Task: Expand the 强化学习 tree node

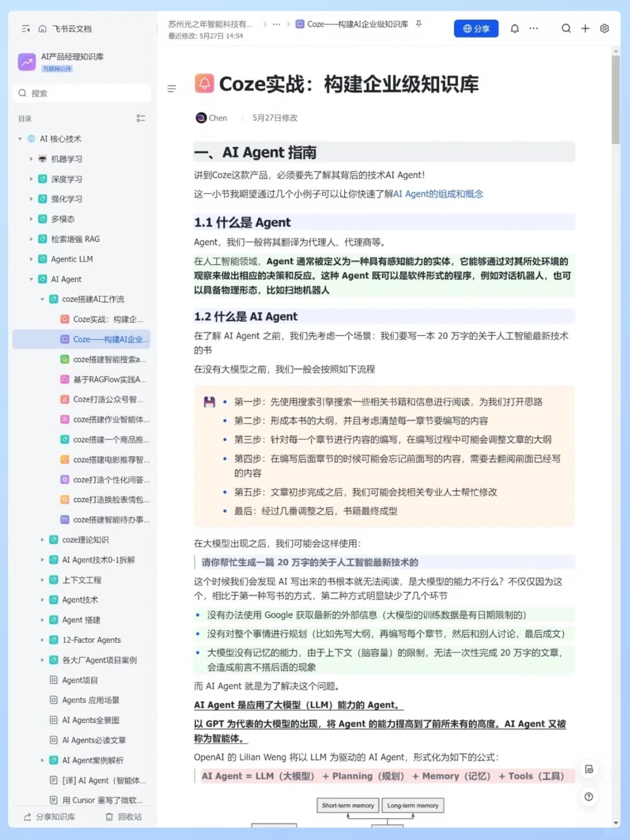Action: tap(31, 199)
